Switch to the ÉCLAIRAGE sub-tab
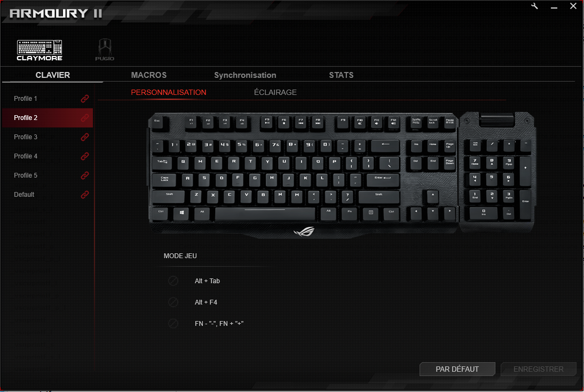The height and width of the screenshot is (392, 584). point(275,92)
